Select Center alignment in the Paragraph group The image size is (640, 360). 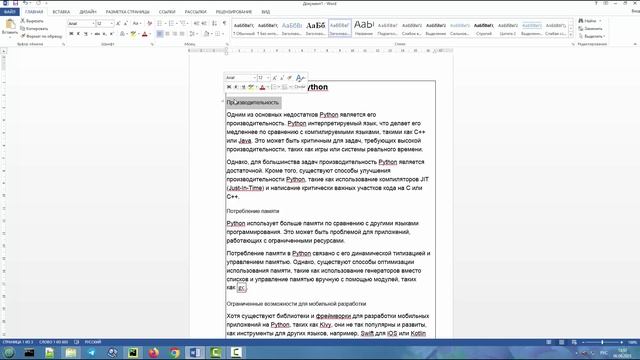click(x=167, y=34)
